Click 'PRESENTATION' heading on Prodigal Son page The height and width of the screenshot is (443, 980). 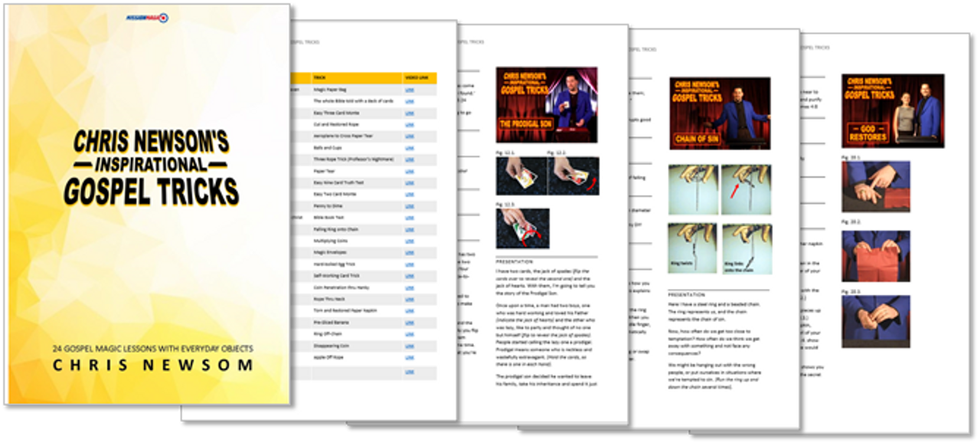coord(516,261)
